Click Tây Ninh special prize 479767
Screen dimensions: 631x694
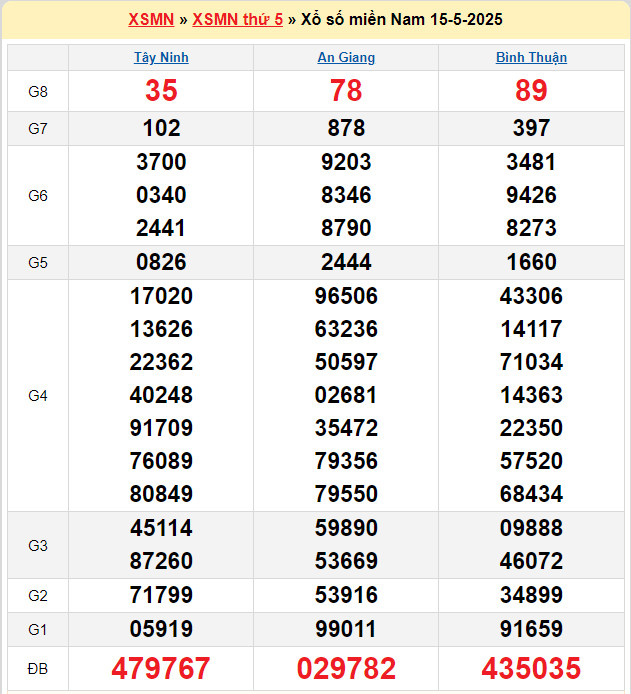point(161,668)
